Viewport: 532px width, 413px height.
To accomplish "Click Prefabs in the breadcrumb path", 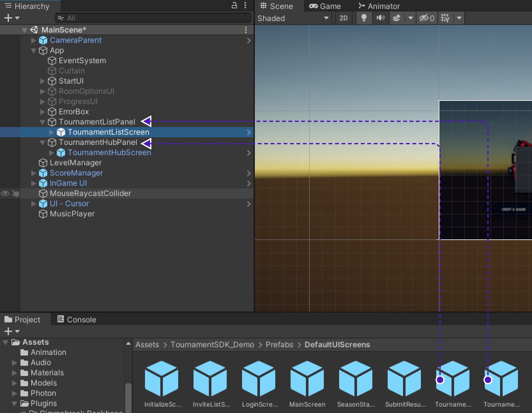I will click(279, 345).
